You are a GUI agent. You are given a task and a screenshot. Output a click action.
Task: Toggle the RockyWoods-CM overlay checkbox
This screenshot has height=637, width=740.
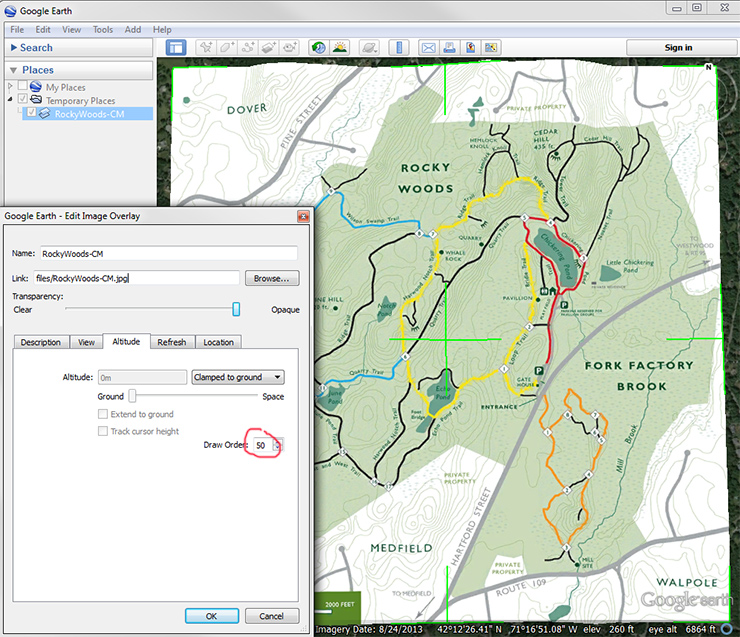[x=31, y=114]
